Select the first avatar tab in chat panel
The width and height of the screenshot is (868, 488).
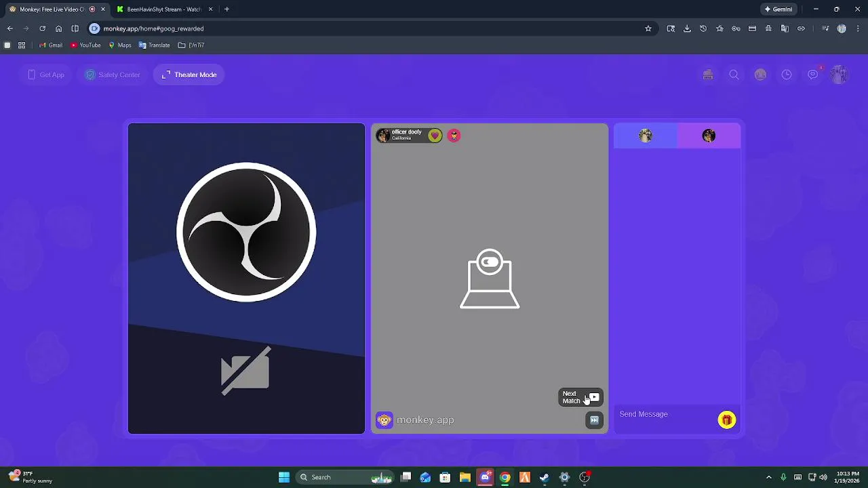coord(646,136)
